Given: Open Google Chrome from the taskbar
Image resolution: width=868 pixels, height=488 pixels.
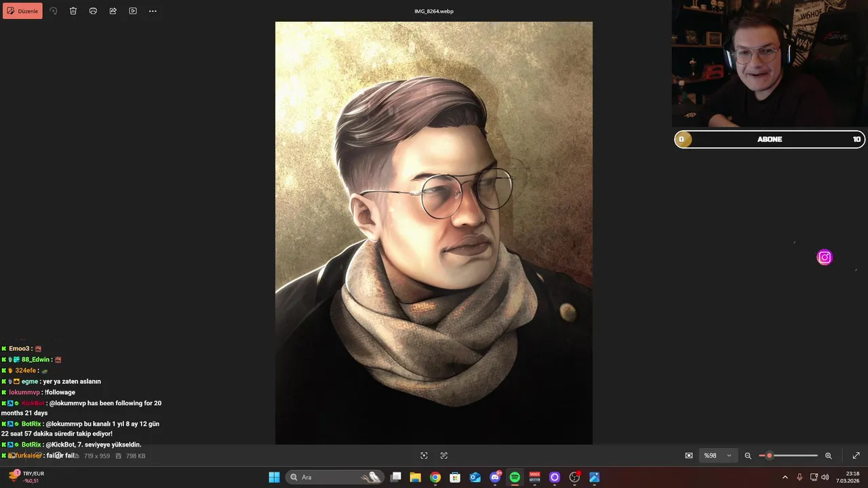Looking at the screenshot, I should click(x=435, y=477).
